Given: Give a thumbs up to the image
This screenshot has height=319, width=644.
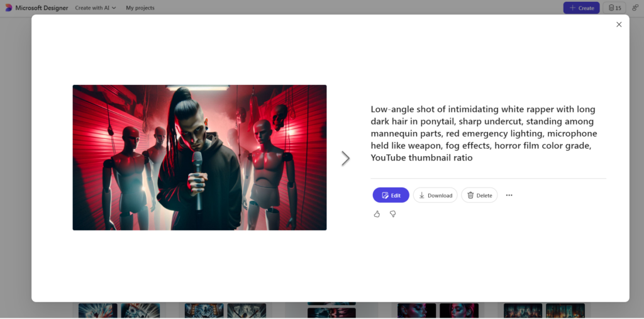Looking at the screenshot, I should (377, 214).
